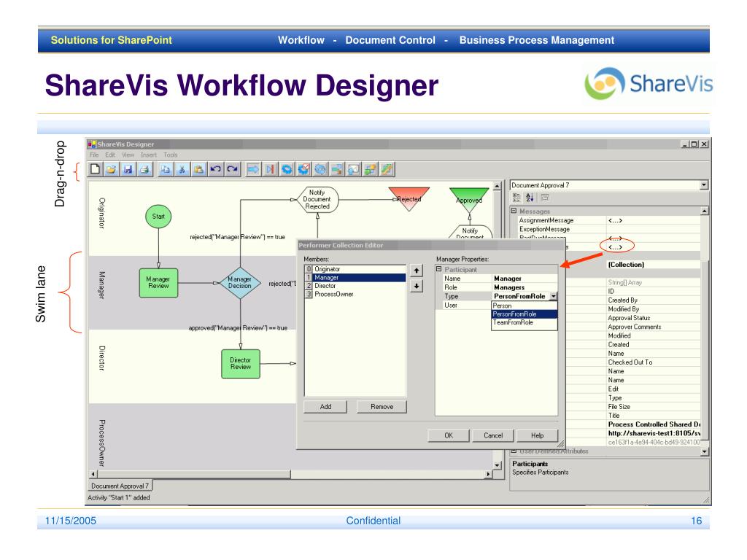Click the Paste clipboard toolbar icon
Image resolution: width=747 pixels, height=560 pixels.
point(198,169)
